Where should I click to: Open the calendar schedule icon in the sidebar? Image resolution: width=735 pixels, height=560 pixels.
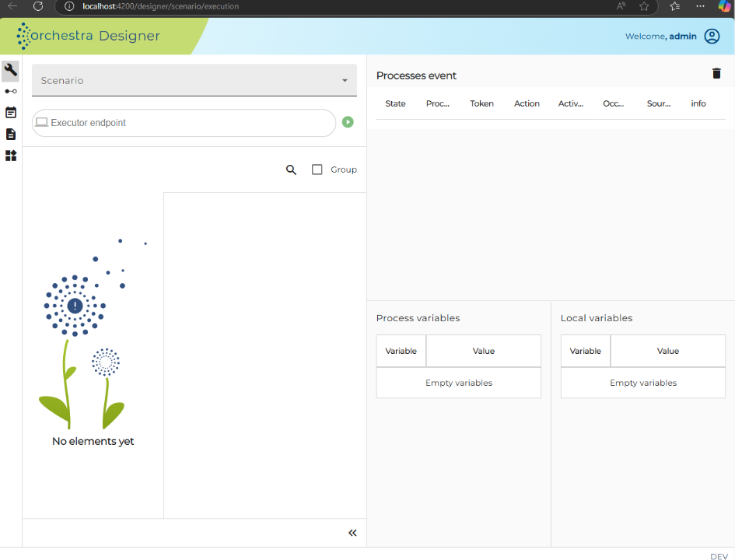click(11, 113)
